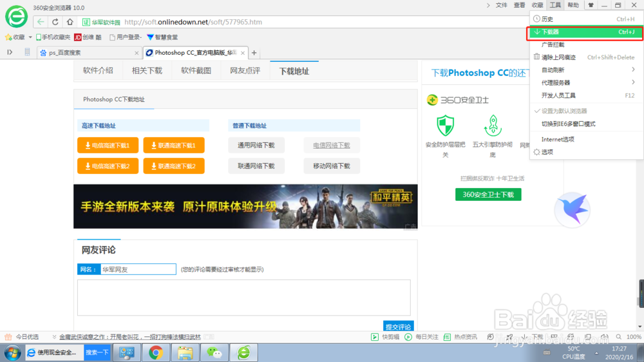644x362 pixels.
Task: Click the 联通高速下载1 button
Action: click(x=174, y=145)
